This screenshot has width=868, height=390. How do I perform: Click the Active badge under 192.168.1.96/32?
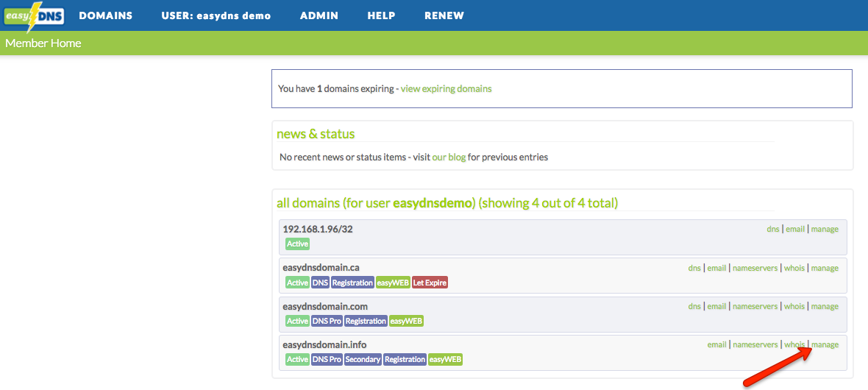pyautogui.click(x=298, y=244)
